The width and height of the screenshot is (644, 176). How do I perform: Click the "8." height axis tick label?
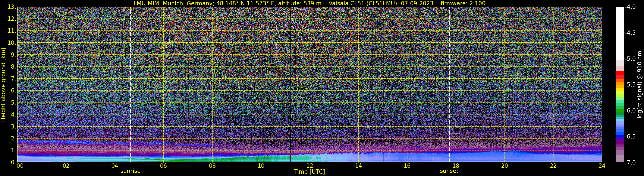coord(13,67)
